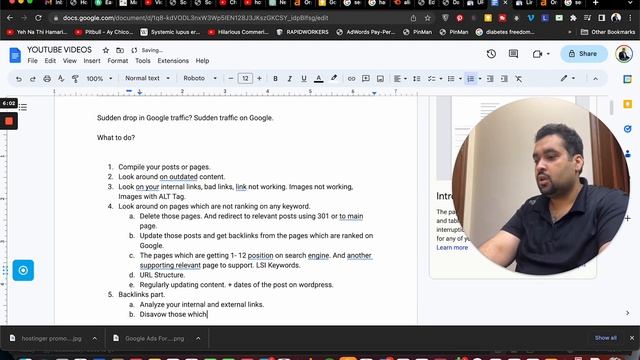Viewport: 640px width, 360px height.
Task: Expand the bulleted list options arrow
Action: click(460, 79)
